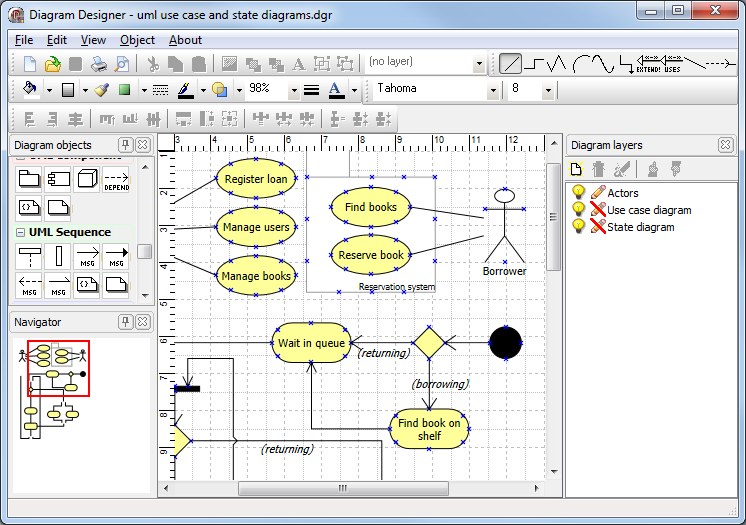Screen dimensions: 746x525
Task: Click the Print icon in the toolbar
Action: 99,64
